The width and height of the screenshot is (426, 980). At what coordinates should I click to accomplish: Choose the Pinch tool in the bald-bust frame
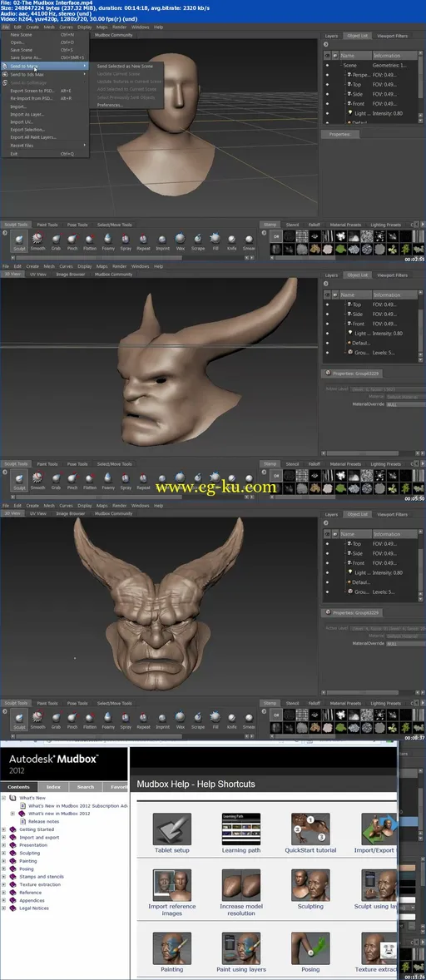tap(72, 240)
